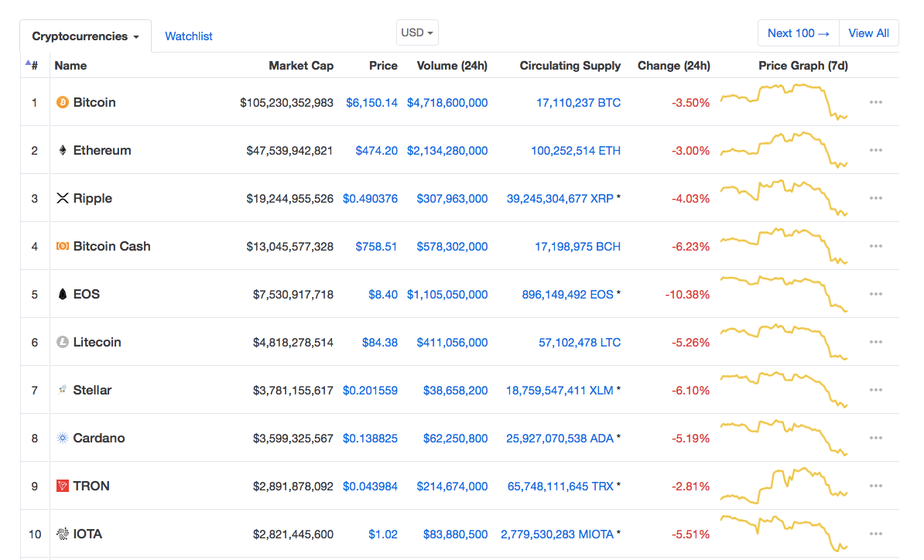Click Ethereum price $474.20
The image size is (924, 560).
click(x=377, y=151)
